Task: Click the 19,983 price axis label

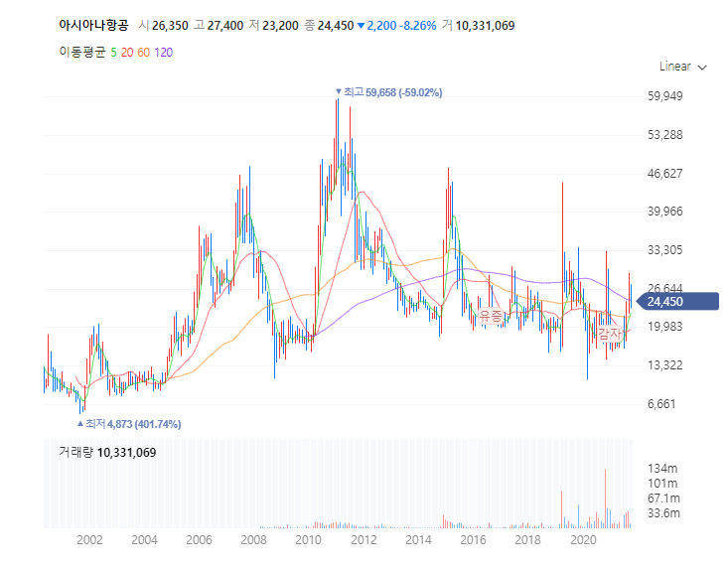Action: (665, 327)
